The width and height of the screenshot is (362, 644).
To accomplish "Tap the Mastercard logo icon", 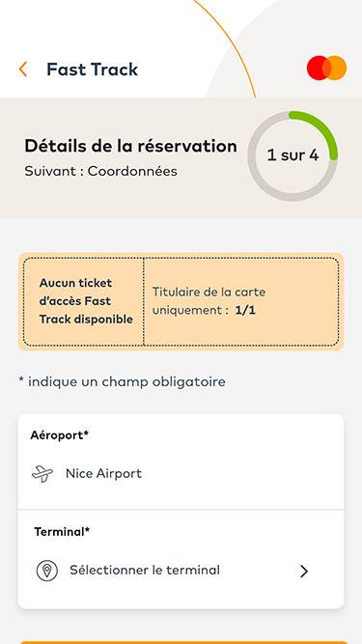I will (x=326, y=68).
